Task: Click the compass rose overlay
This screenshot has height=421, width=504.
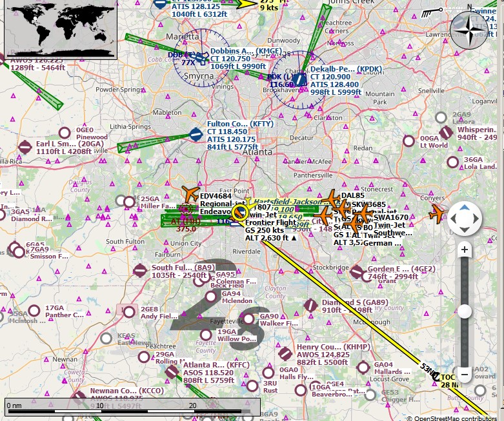Action: click(469, 30)
